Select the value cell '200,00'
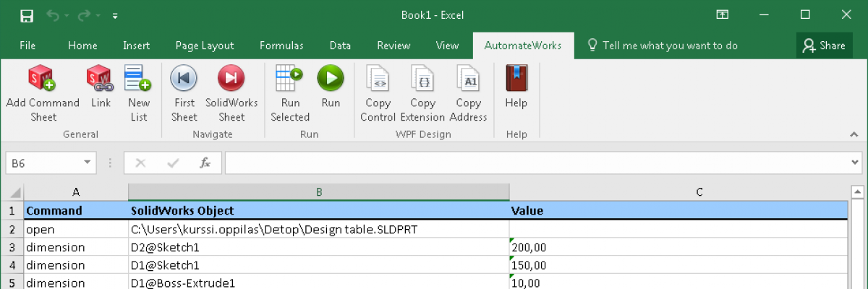Image resolution: width=868 pixels, height=289 pixels. click(678, 247)
